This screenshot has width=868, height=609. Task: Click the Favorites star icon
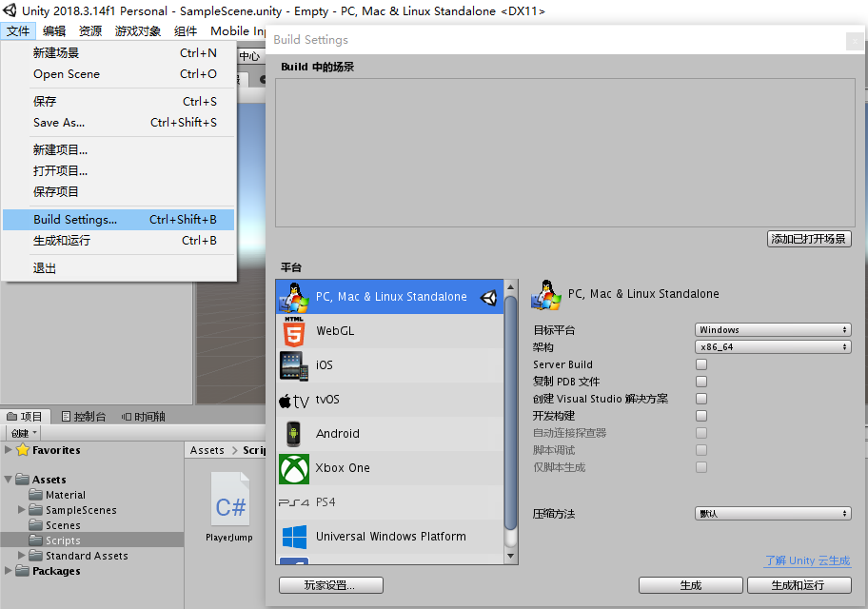coord(23,449)
